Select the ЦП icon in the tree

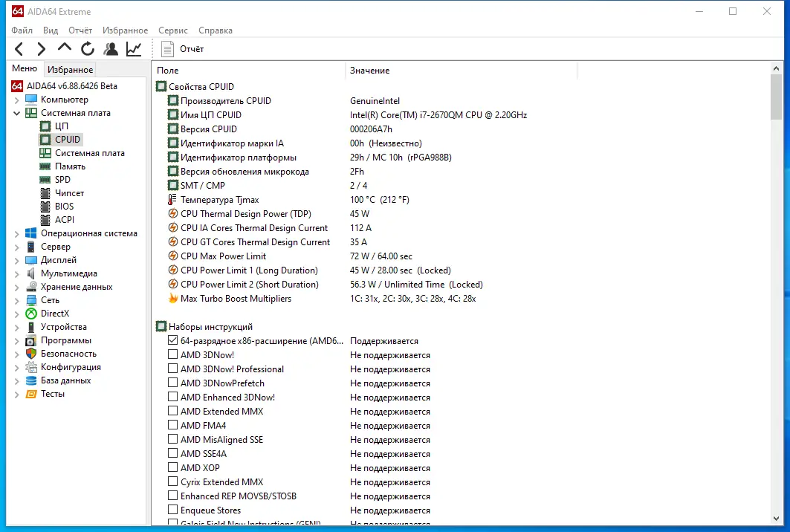click(x=45, y=126)
